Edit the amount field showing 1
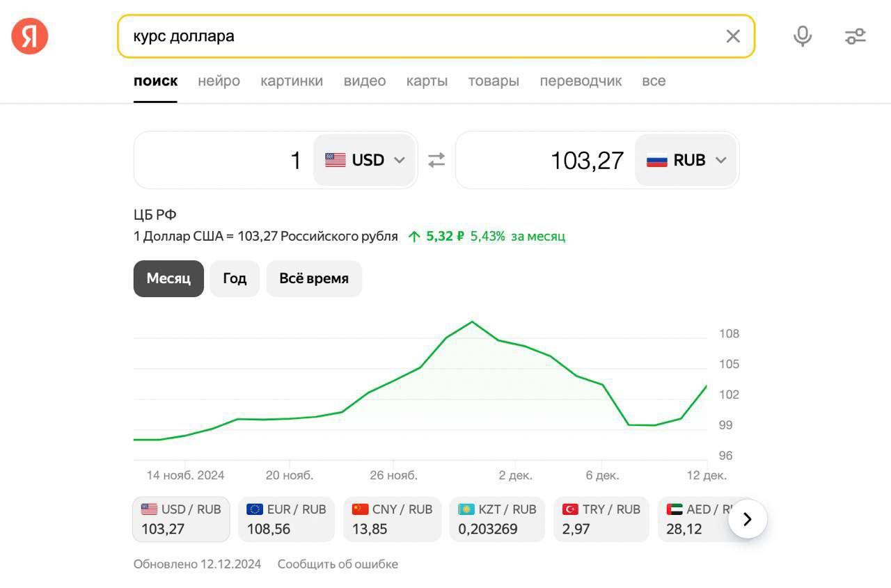The width and height of the screenshot is (891, 588). (223, 160)
